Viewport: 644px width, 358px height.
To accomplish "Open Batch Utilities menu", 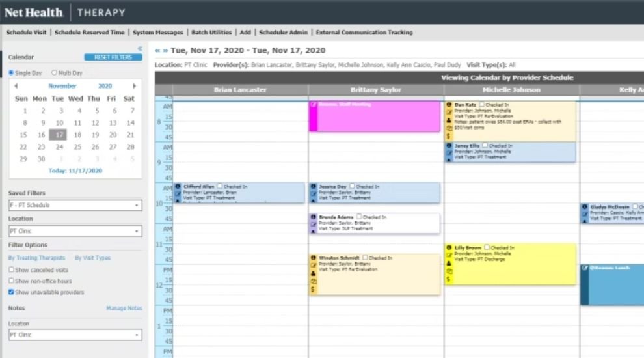I will (211, 33).
